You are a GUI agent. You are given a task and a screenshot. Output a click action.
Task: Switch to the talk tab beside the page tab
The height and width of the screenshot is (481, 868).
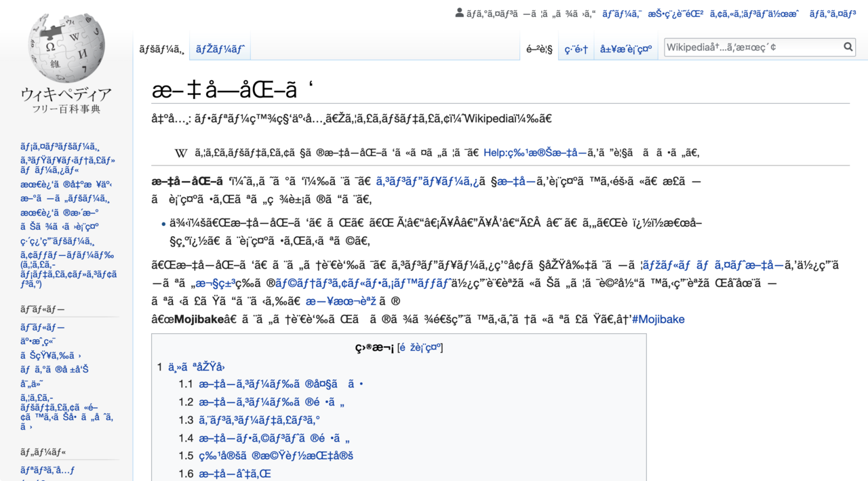(x=219, y=48)
